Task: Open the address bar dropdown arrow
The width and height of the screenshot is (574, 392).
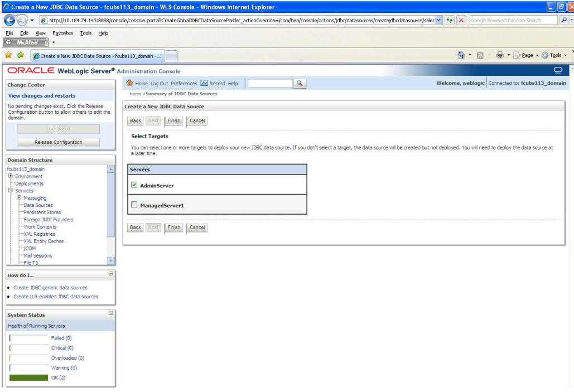Action: point(438,21)
